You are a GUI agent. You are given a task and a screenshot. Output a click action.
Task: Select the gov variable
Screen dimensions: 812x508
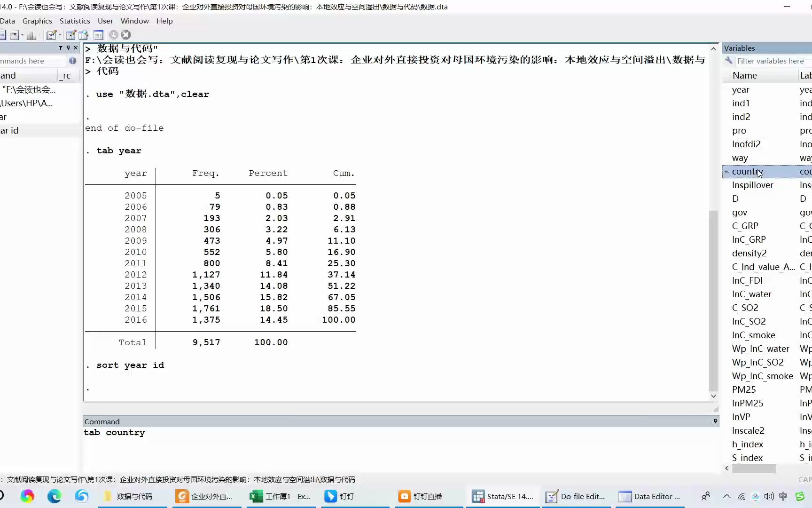pyautogui.click(x=739, y=212)
